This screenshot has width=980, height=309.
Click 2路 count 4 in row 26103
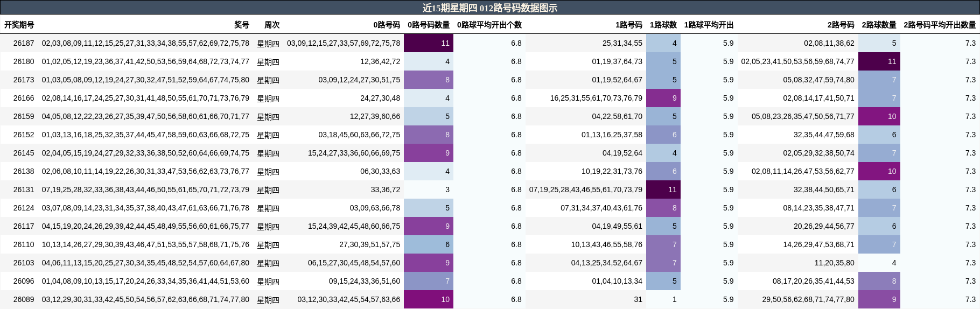click(x=879, y=263)
